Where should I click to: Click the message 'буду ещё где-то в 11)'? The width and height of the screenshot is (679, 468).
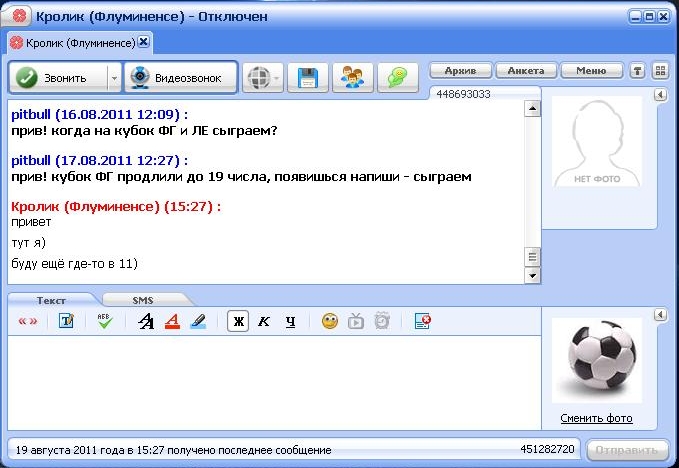pyautogui.click(x=74, y=263)
